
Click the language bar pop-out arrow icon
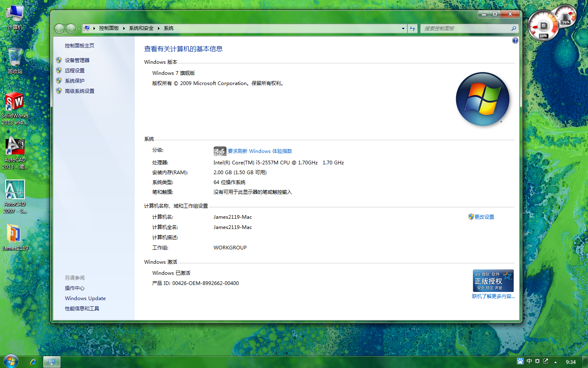click(x=546, y=361)
